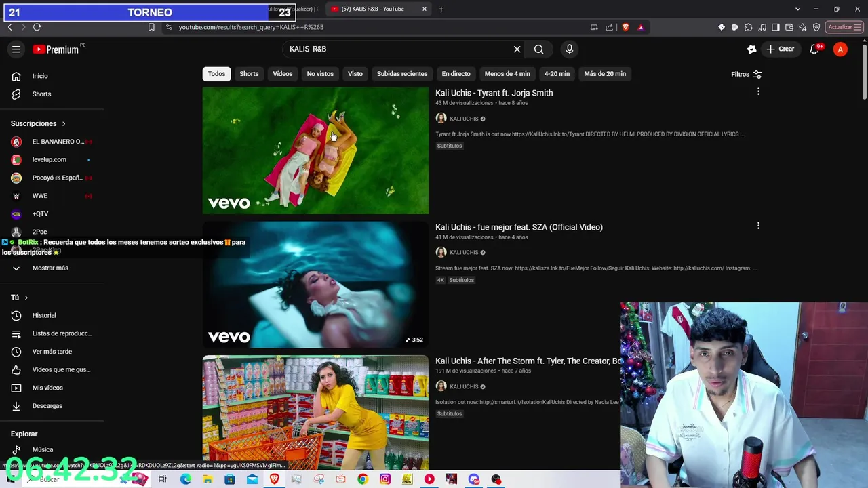The image size is (868, 488).
Task: Expand Suscripciones section chevron
Action: tap(64, 123)
